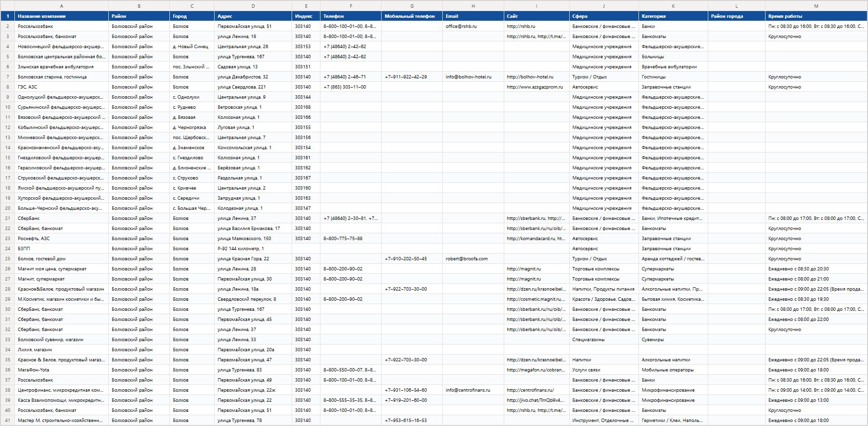Select the address 'Р-92 144 километр, 1'

[x=253, y=249]
